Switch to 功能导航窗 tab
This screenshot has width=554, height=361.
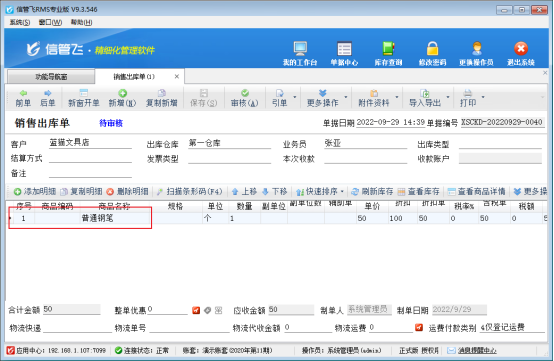(x=51, y=77)
